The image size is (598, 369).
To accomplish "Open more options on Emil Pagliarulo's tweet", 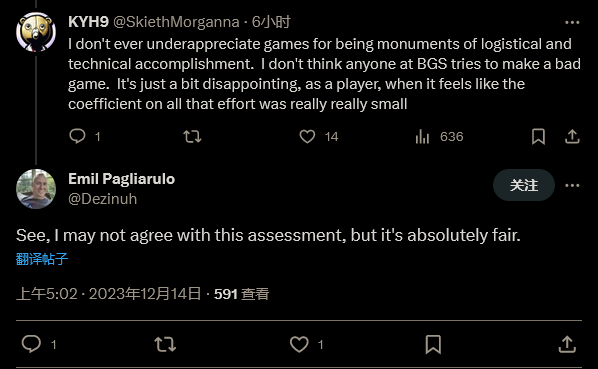I will tap(572, 186).
